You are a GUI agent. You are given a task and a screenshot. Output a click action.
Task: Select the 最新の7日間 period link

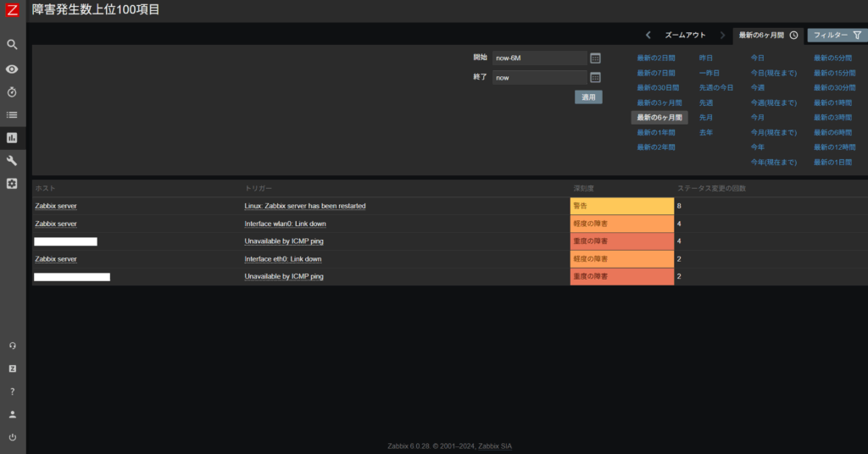(x=656, y=73)
